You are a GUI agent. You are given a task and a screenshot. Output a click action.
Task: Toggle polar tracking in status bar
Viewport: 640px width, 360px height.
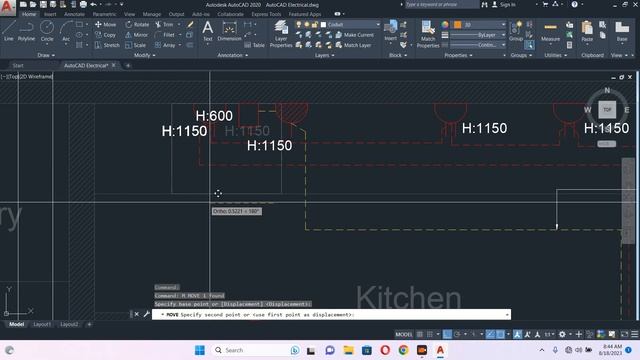click(458, 334)
